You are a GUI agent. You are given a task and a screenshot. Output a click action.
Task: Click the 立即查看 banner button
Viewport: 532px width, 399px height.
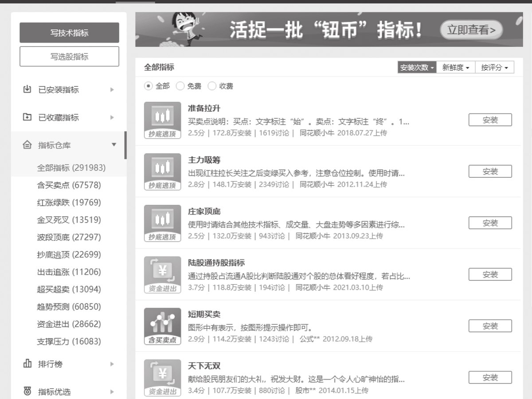471,30
